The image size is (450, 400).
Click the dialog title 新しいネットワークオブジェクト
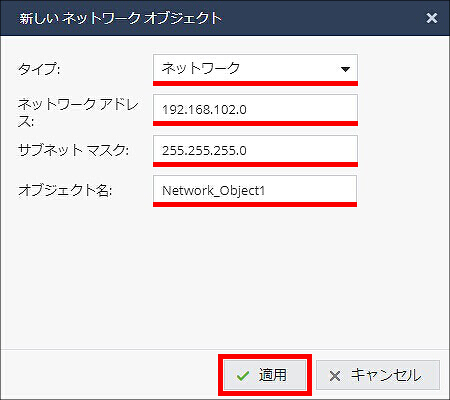pyautogui.click(x=120, y=18)
